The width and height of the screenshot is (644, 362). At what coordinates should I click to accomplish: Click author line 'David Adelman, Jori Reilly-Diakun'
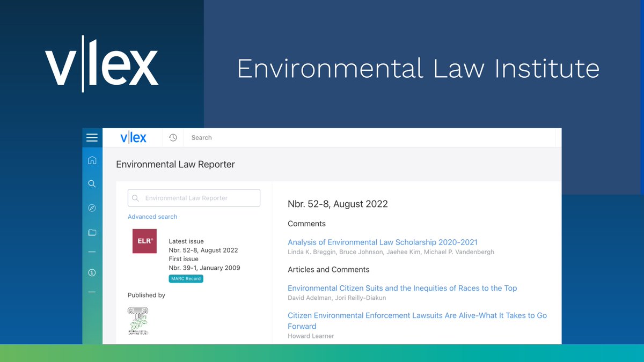(336, 298)
